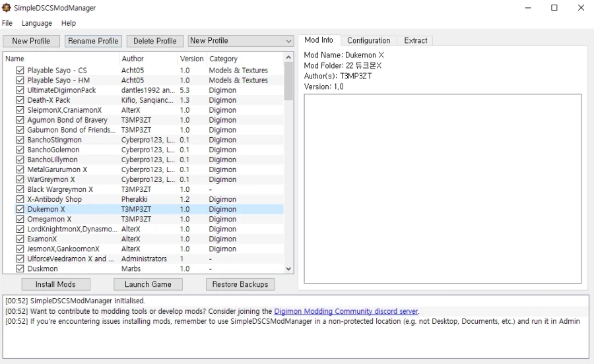Click the Delete Profile button
The width and height of the screenshot is (594, 364).
[x=155, y=41]
